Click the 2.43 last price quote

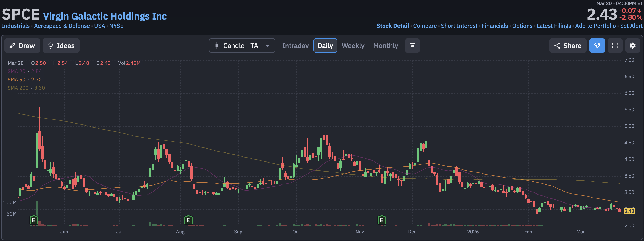[x=602, y=14]
